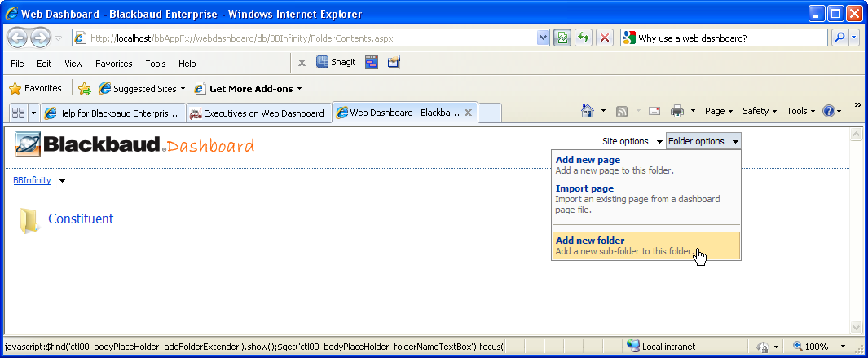Screen dimensions: 868x358
Task: Choose Import page from menu
Action: point(646,200)
